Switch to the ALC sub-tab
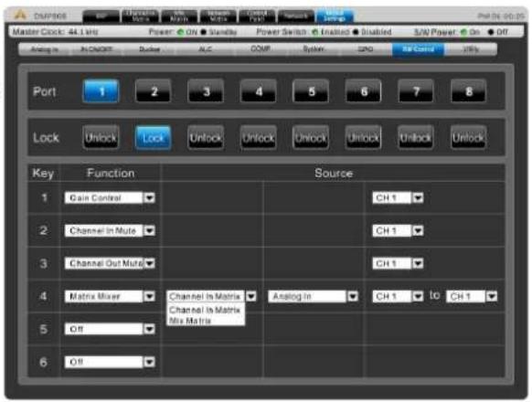 pos(205,49)
